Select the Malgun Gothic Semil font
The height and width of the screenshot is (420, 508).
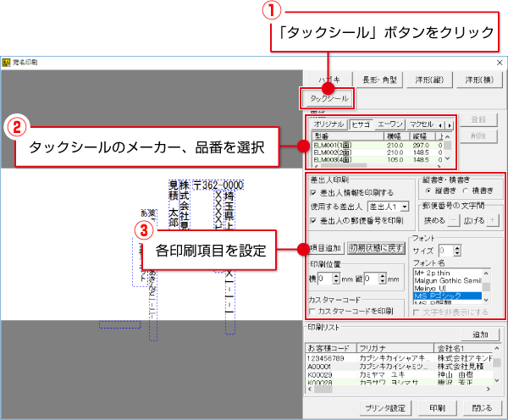[447, 280]
